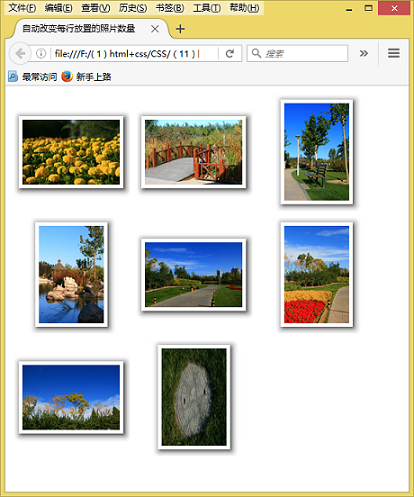Screen dimensions: 414x497
Task: Close the current browser tab
Action: click(x=155, y=29)
